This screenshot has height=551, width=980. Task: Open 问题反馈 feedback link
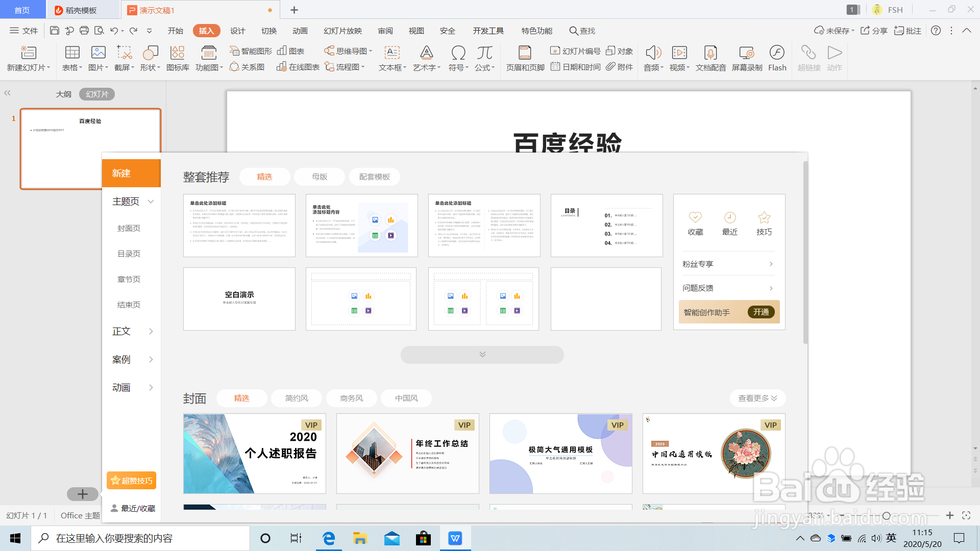point(728,288)
